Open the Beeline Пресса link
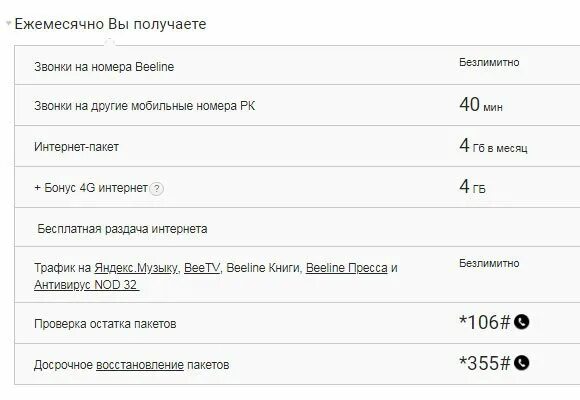This screenshot has width=580, height=400. (x=347, y=268)
